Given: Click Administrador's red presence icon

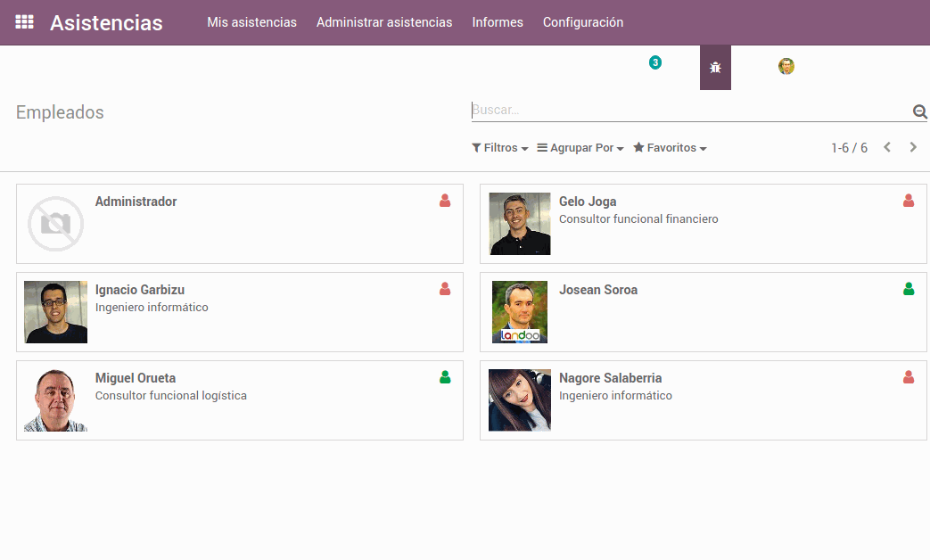Looking at the screenshot, I should (445, 201).
